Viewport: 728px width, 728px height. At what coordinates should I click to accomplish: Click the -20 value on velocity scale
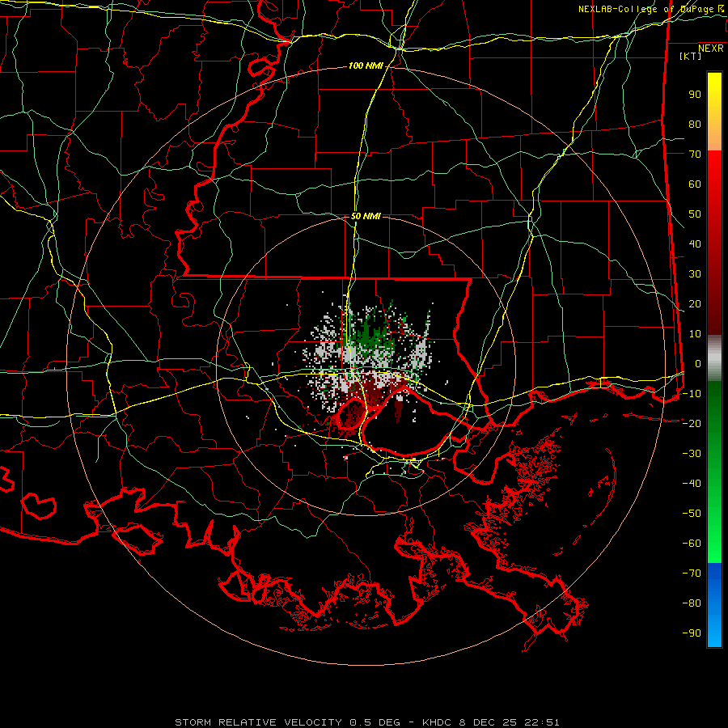coord(692,424)
